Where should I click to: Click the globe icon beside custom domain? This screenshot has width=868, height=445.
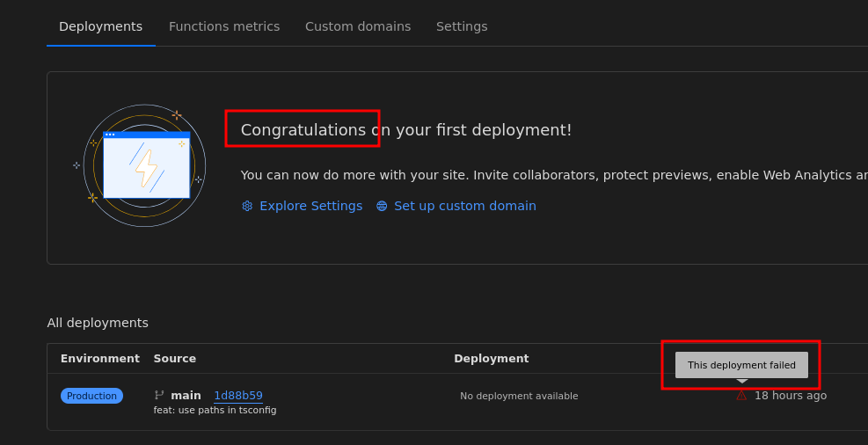coord(382,206)
